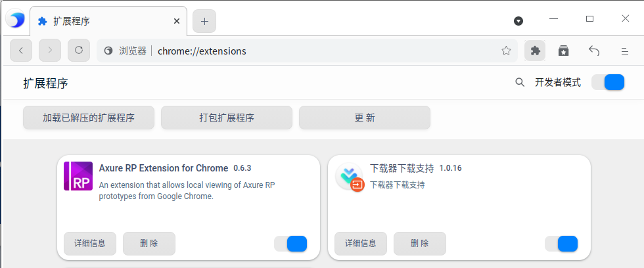
Task: Bookmark this page with the star icon
Action: point(506,51)
